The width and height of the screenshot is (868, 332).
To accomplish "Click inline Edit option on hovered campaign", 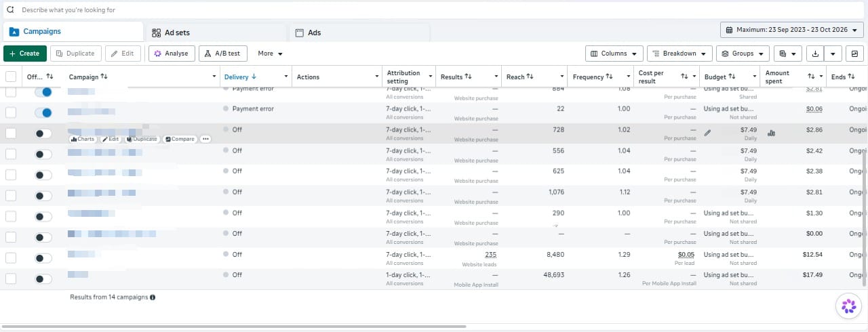I will [x=111, y=139].
